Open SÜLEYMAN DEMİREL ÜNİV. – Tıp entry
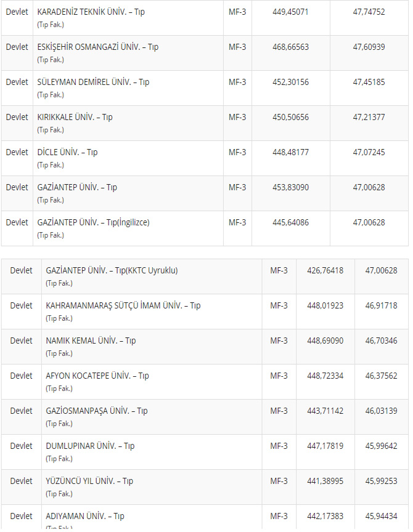This screenshot has height=532, width=413. [x=93, y=82]
